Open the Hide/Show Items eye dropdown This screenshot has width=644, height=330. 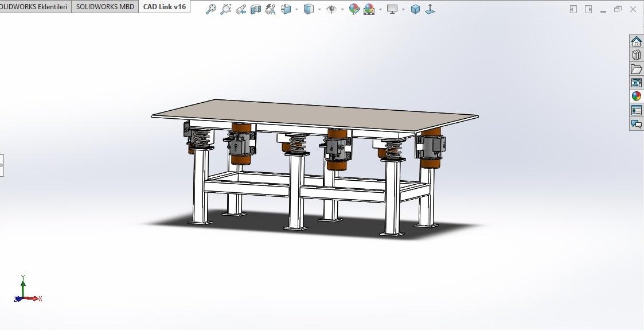[x=331, y=9]
